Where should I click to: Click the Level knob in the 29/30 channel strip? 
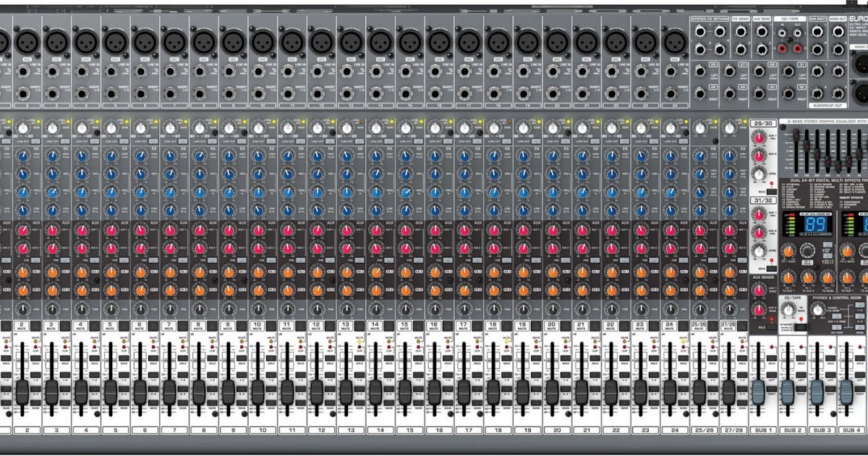pyautogui.click(x=758, y=172)
